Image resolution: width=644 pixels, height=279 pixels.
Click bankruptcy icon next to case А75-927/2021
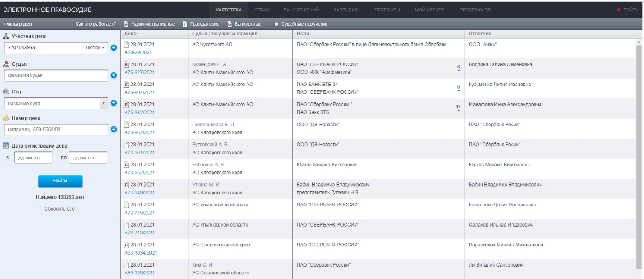[x=127, y=64]
